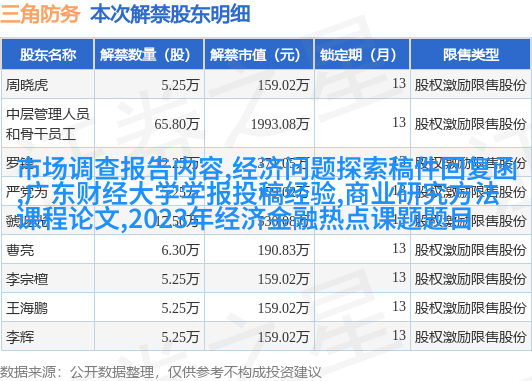This screenshot has width=532, height=381.
Task: Click the 解禁市值（元） column header
Action: point(259,55)
